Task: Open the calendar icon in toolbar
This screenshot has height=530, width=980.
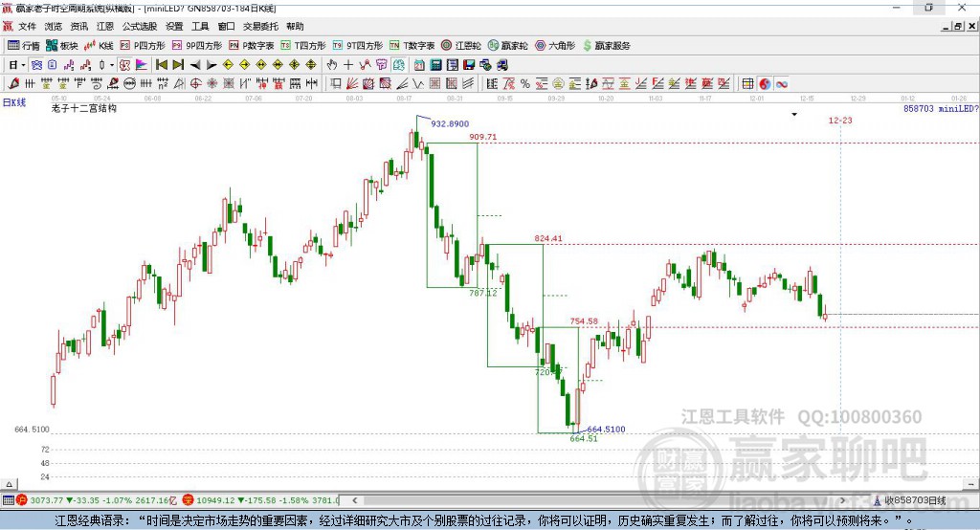Action: [419, 65]
